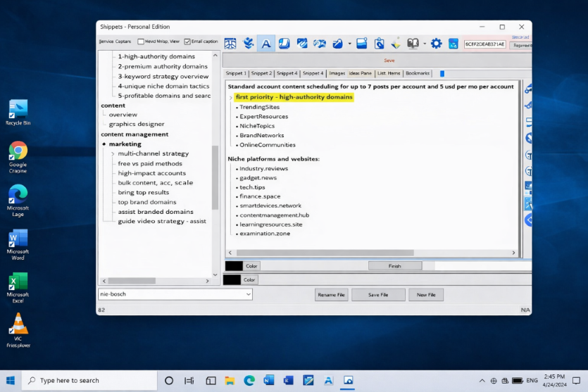This screenshot has height=392, width=588.
Task: Open settings via the gear icon
Action: pos(436,44)
